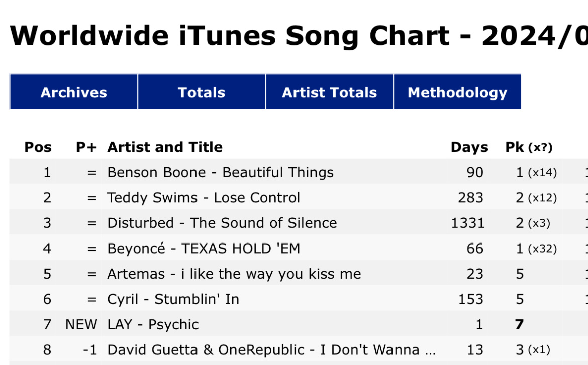Sort by the Days column header
This screenshot has height=365, width=588.
[469, 147]
